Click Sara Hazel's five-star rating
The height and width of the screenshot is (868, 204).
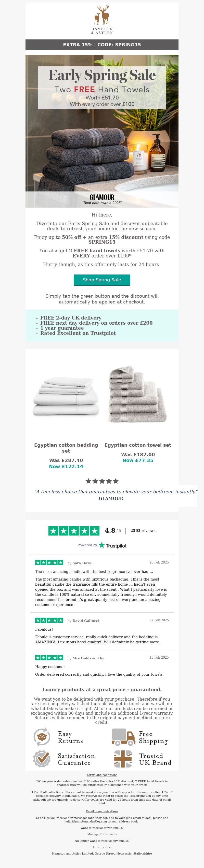(x=49, y=562)
